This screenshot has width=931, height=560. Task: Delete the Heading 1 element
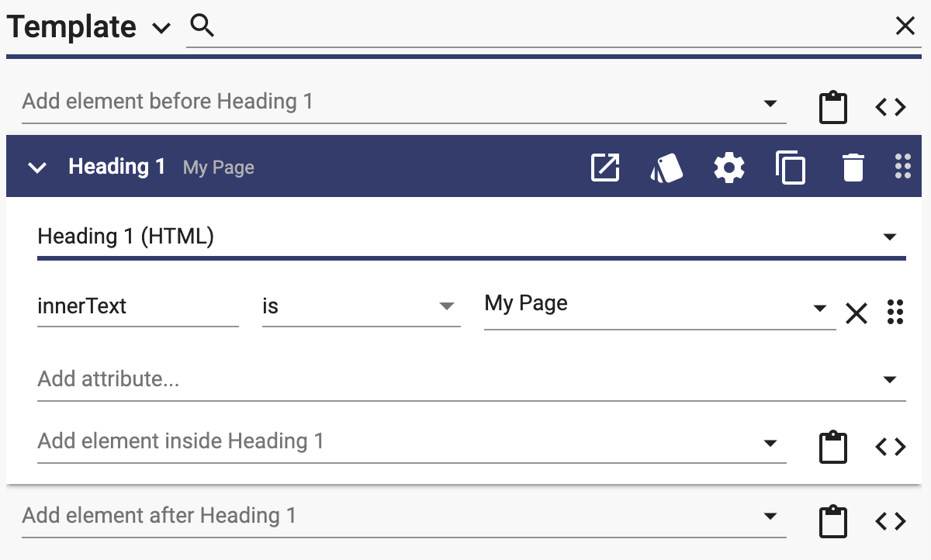853,168
